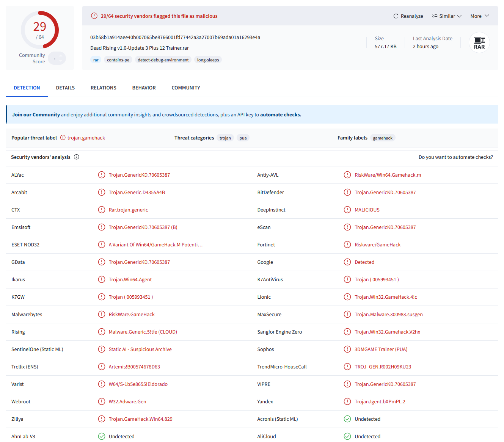
Task: Click RiskWare/Win64.Gamehack.m result text
Action: coord(388,175)
